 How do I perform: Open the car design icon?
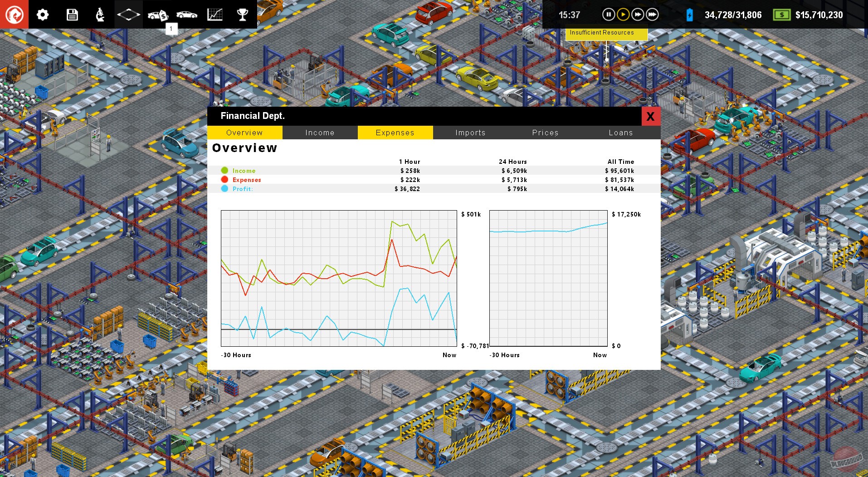(186, 15)
